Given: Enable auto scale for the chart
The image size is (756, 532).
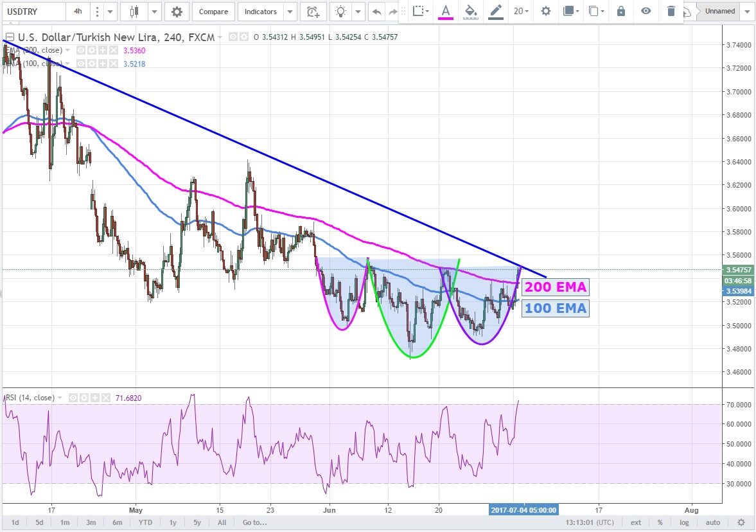Looking at the screenshot, I should coord(713,522).
